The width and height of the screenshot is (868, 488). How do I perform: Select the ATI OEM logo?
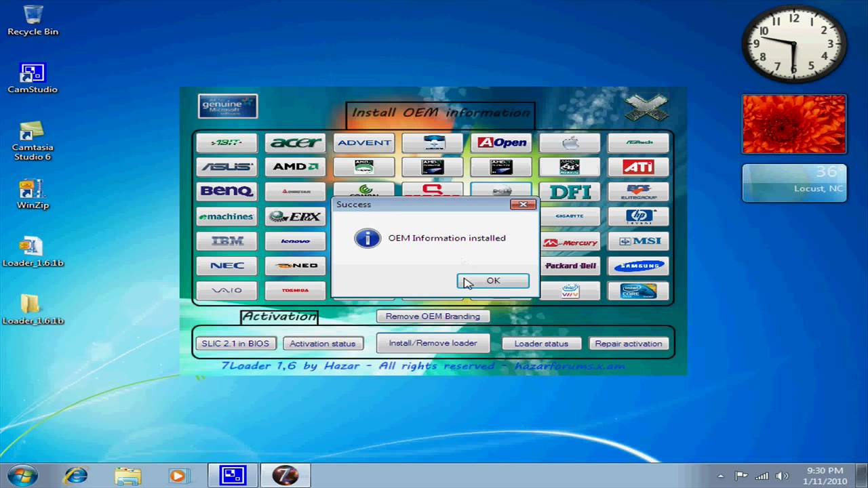pyautogui.click(x=639, y=167)
